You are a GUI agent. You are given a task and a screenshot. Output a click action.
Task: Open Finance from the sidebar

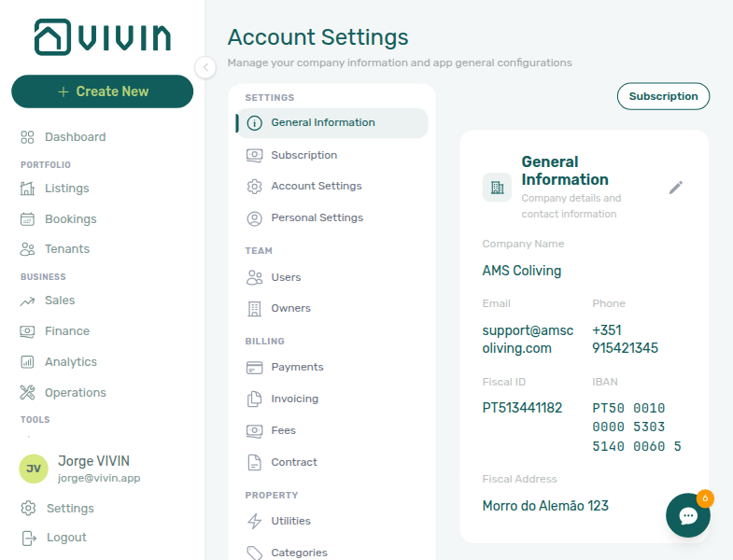[67, 331]
